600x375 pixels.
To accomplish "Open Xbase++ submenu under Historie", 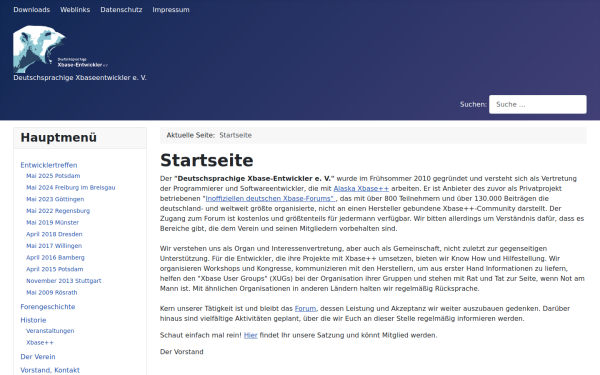I will (x=40, y=342).
